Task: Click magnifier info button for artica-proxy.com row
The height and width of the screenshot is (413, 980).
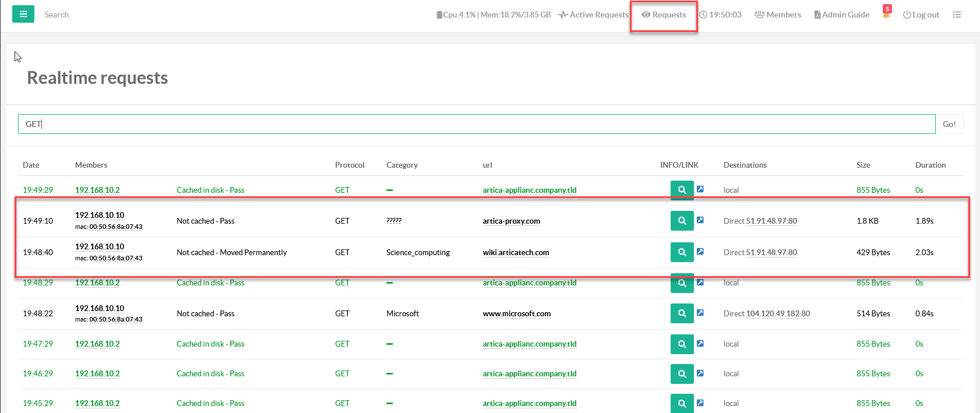Action: pos(682,221)
